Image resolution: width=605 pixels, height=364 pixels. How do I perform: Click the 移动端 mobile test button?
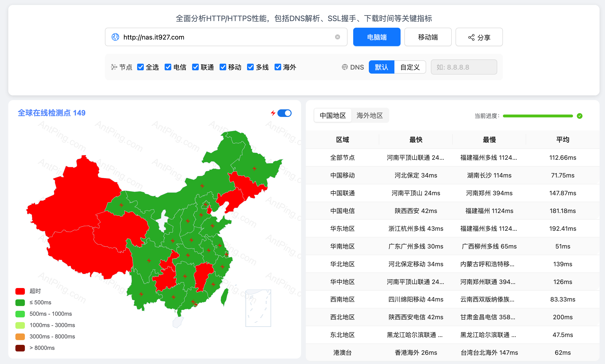tap(428, 37)
